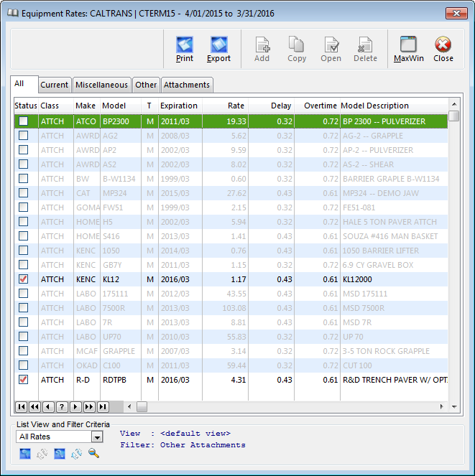Click horizontal scrollbar left arrow
This screenshot has height=476, width=475.
coord(129,407)
